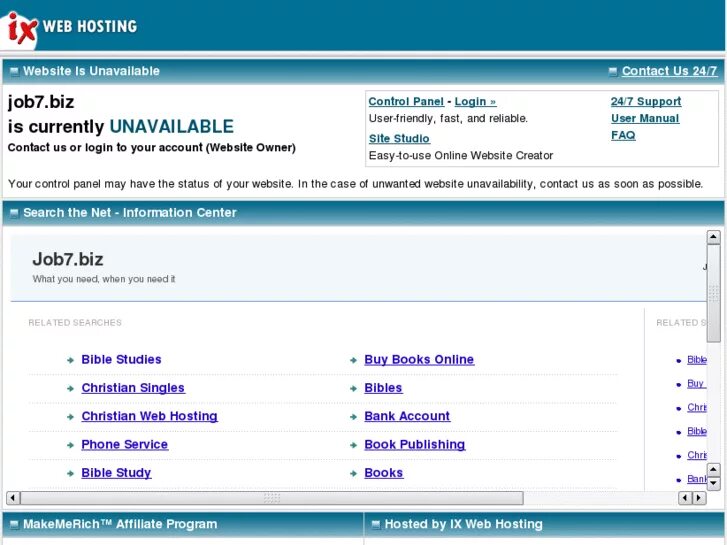Click the icon beside Hosted by IX Web Hosting
The image size is (727, 545).
pos(376,525)
